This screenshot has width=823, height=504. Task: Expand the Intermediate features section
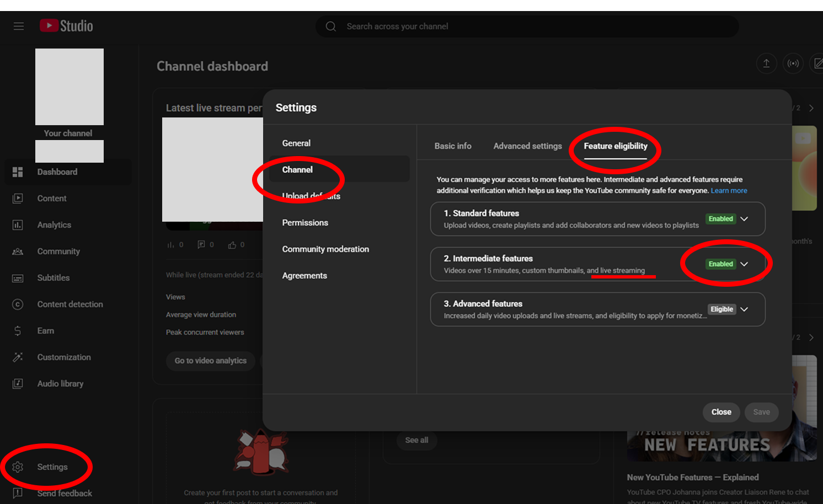pyautogui.click(x=744, y=264)
